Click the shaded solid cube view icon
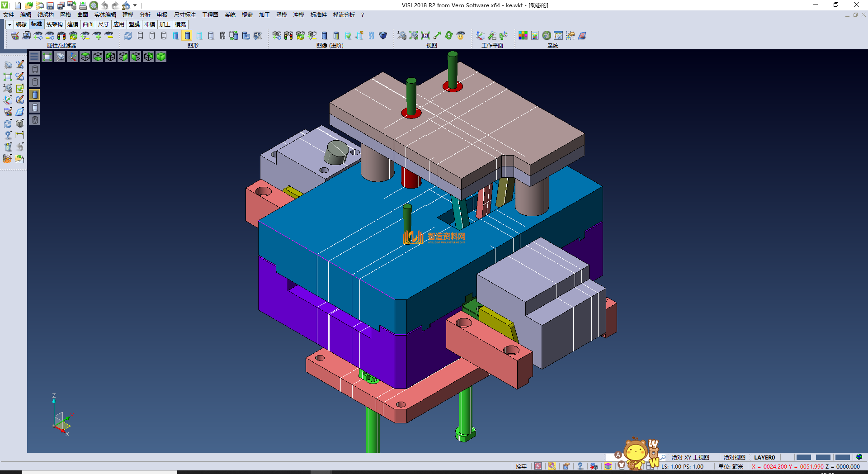This screenshot has width=868, height=474. tap(161, 57)
